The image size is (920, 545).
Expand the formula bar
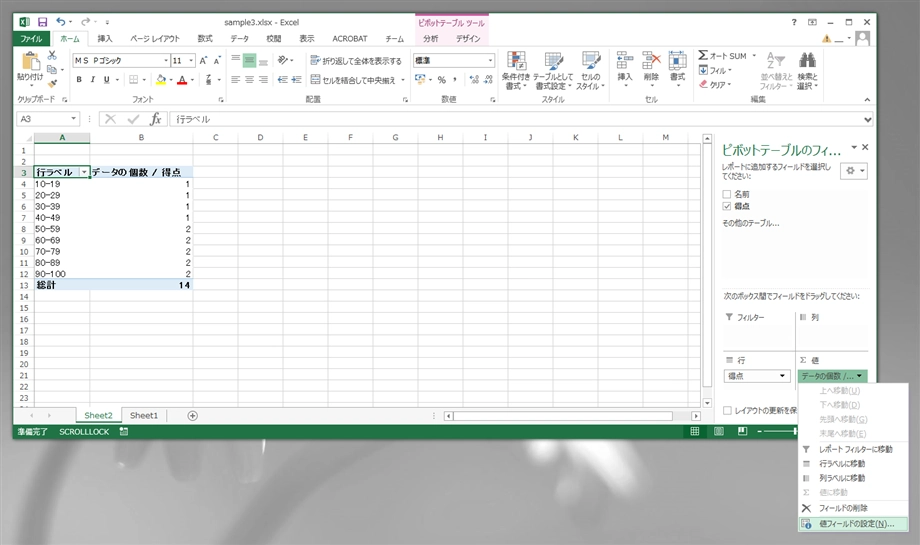867,119
